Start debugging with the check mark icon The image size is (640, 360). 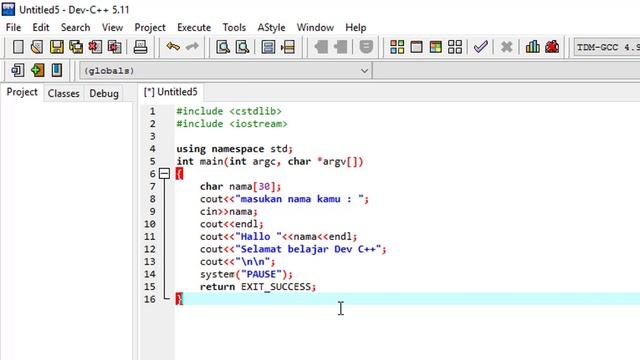click(x=481, y=47)
